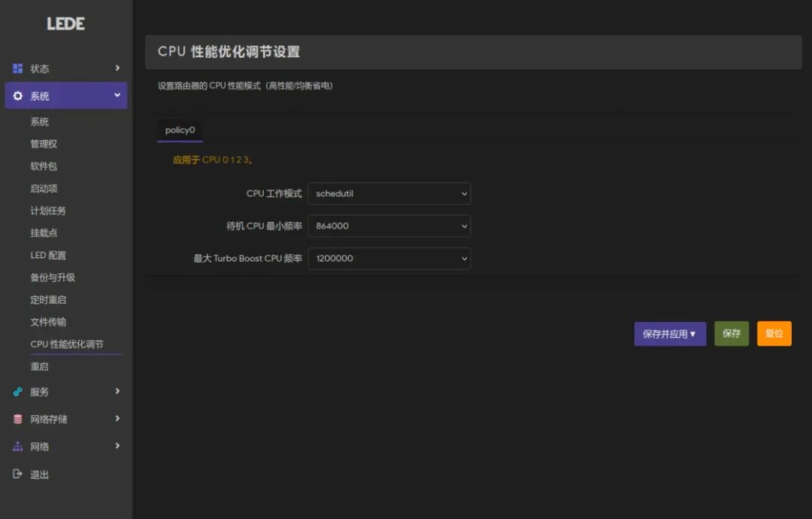The width and height of the screenshot is (812, 519).
Task: Open the CPU 工作模式 dropdown
Action: tap(389, 194)
